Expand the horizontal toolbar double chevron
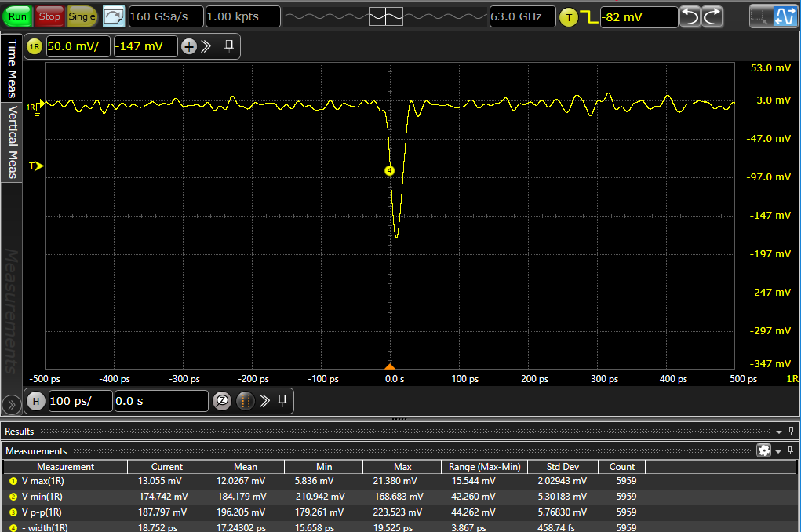 point(264,401)
